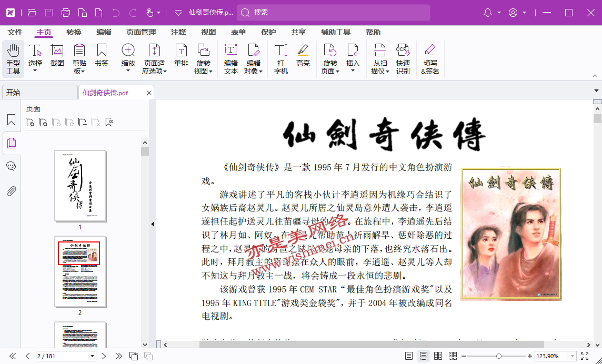Viewport: 602px width, 364px height.
Task: Switch to the 编辑 edit tab
Action: tap(104, 32)
